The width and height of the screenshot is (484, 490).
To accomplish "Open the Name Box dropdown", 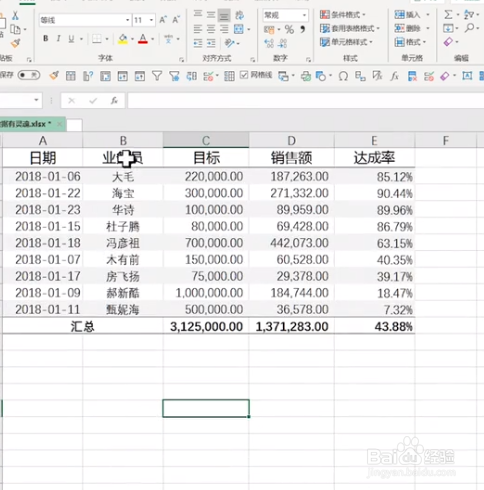I will coord(36,100).
